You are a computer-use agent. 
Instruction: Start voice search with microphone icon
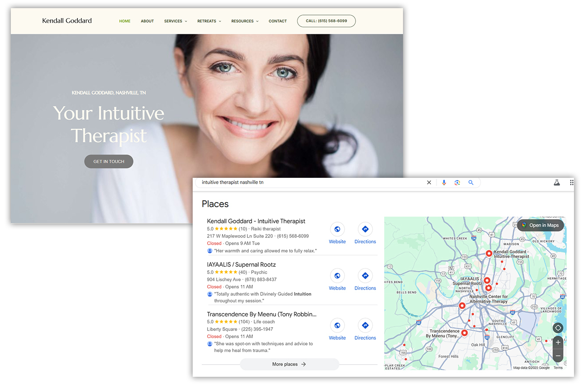pos(444,182)
